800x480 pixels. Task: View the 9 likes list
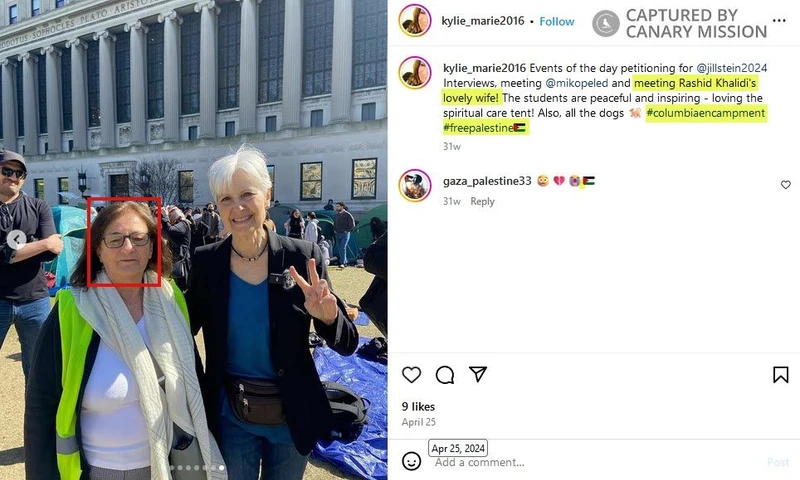tap(418, 407)
